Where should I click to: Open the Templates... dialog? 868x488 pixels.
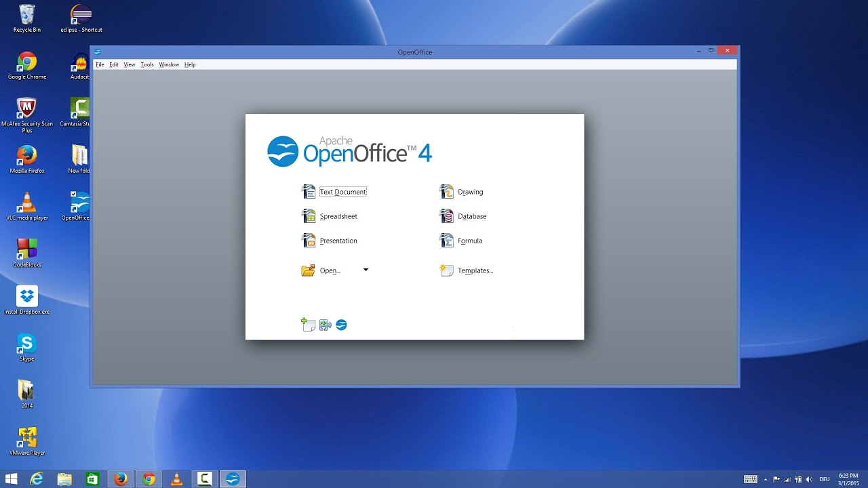[466, 270]
